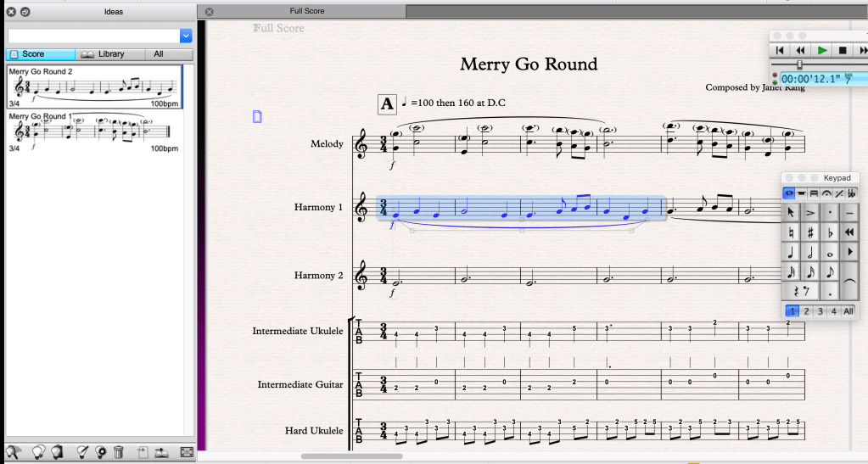Viewport: 868px width, 464px height.
Task: Switch to the All tab in Ideas
Action: 159,54
